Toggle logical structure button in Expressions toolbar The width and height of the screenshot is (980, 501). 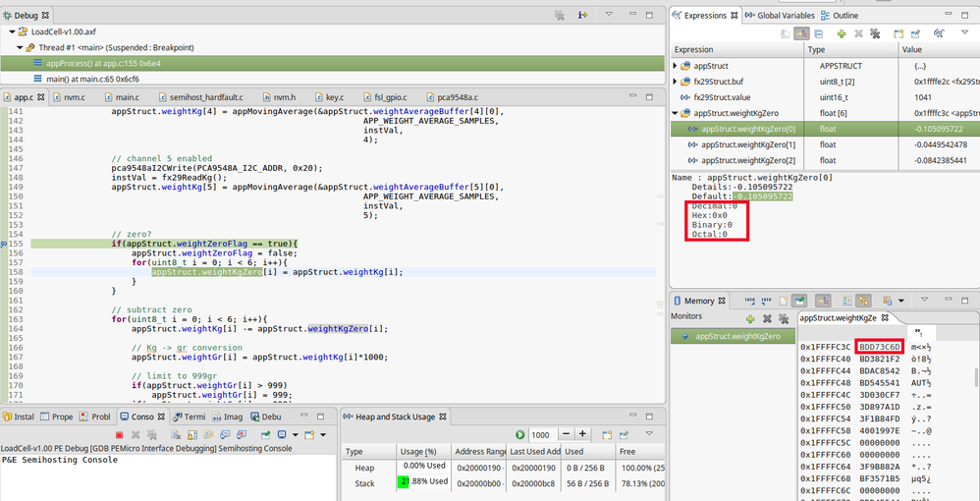(x=802, y=33)
